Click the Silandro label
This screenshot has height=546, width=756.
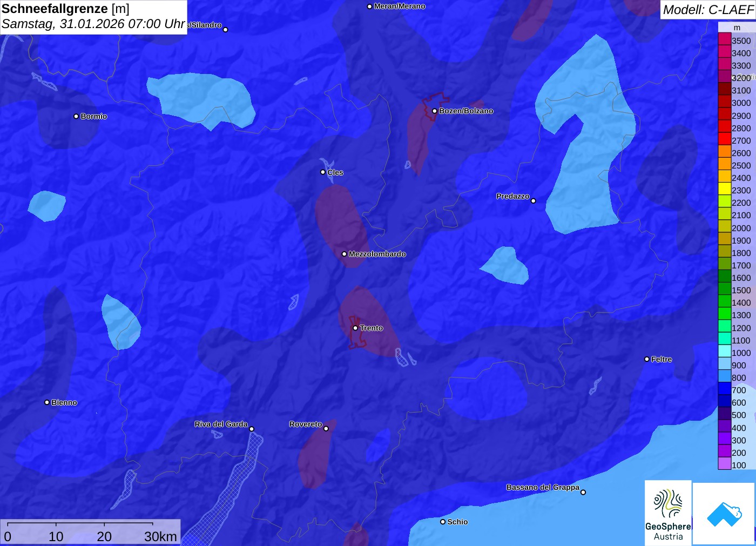tap(205, 25)
